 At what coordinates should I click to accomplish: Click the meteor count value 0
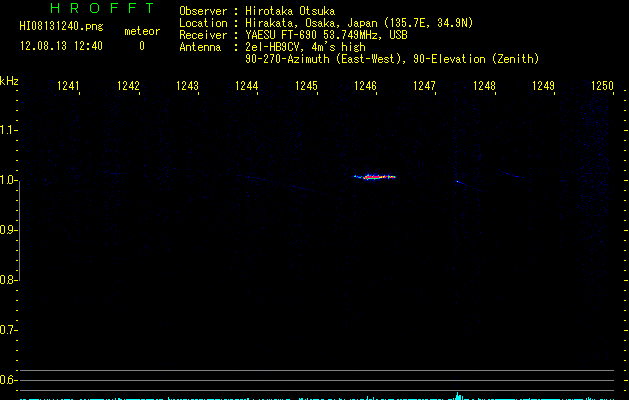(x=142, y=46)
